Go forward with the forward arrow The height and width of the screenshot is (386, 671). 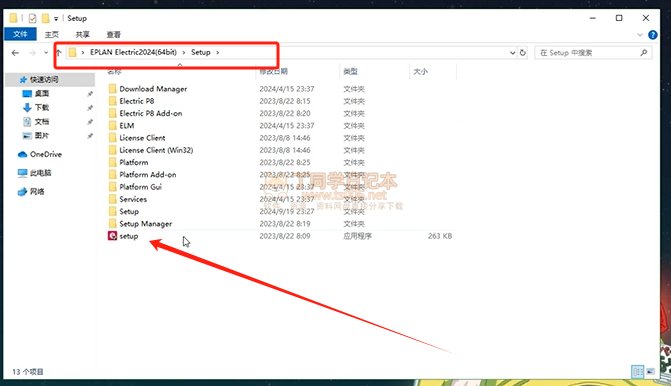(32, 53)
